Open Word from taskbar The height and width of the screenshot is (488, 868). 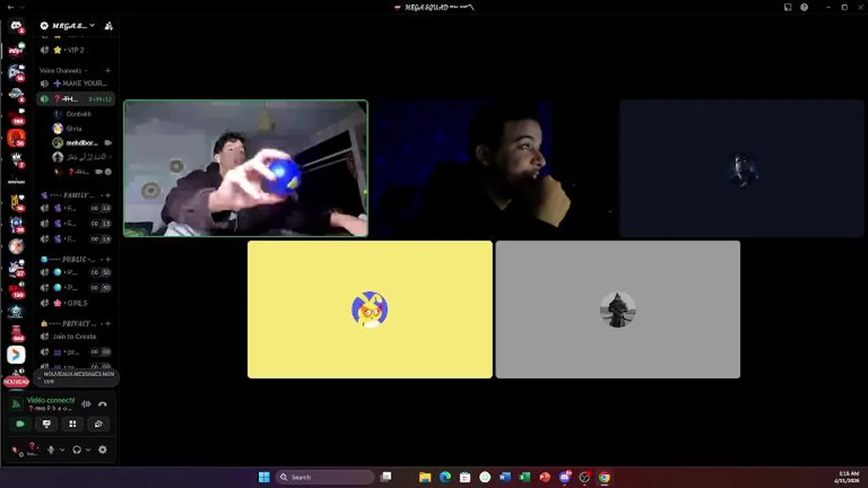coord(505,477)
